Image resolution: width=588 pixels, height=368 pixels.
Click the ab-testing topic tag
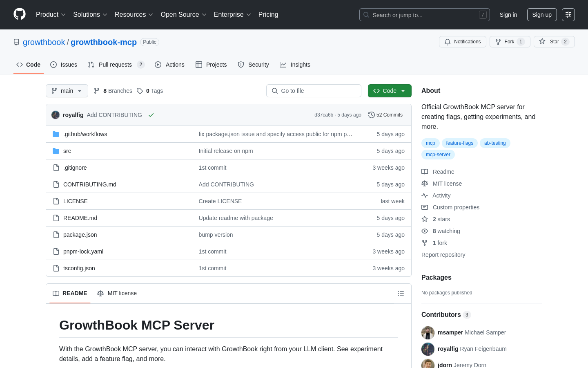(x=495, y=143)
